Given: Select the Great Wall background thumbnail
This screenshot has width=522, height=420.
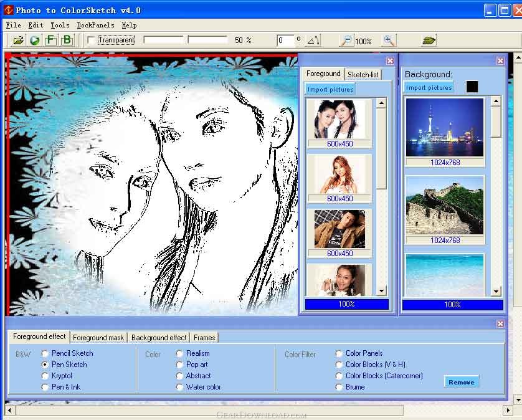Looking at the screenshot, I should point(445,205).
